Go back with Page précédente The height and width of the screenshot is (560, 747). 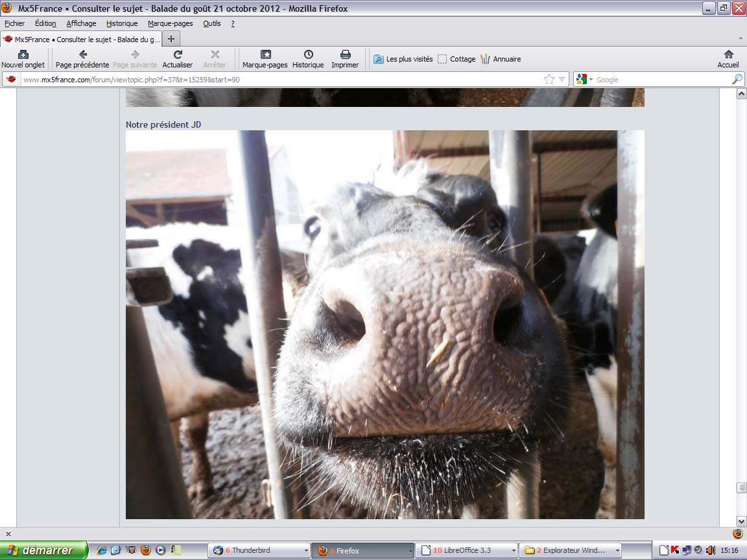tap(82, 59)
